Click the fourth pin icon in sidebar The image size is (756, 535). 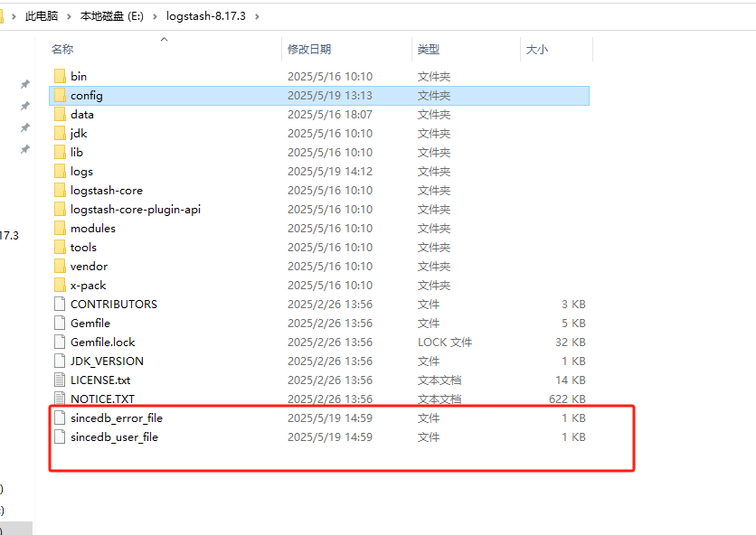click(x=25, y=149)
